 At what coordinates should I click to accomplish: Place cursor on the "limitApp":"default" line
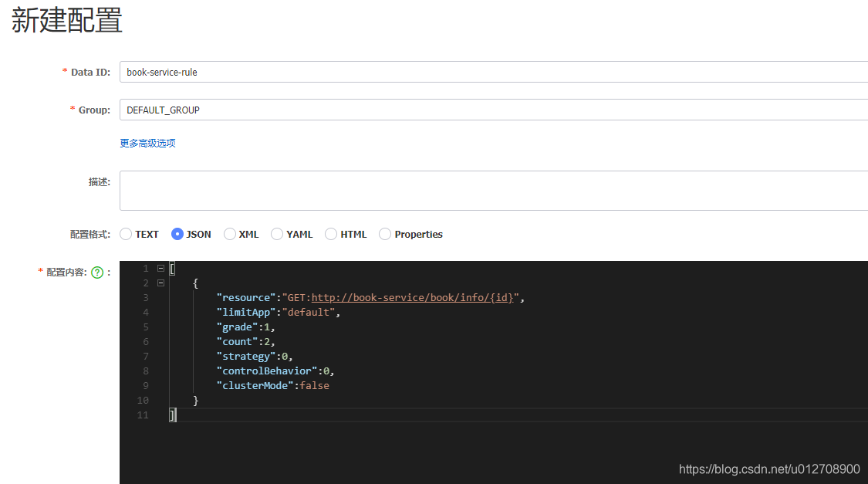(279, 313)
